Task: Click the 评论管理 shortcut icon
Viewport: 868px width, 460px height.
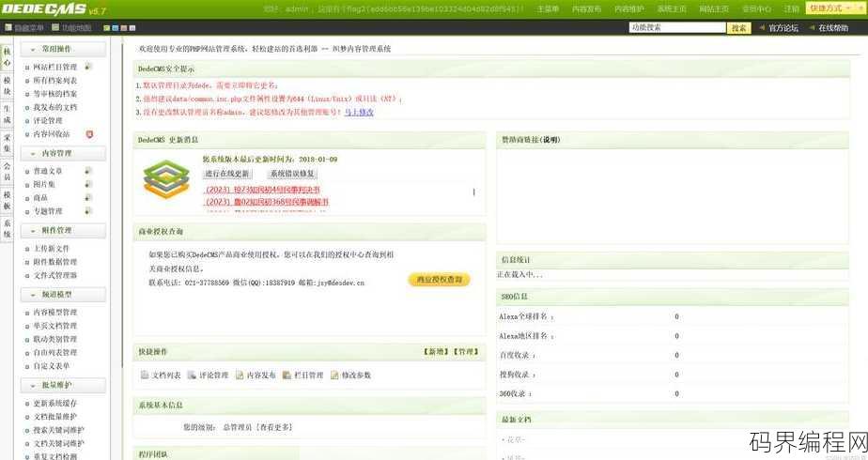Action: click(192, 375)
